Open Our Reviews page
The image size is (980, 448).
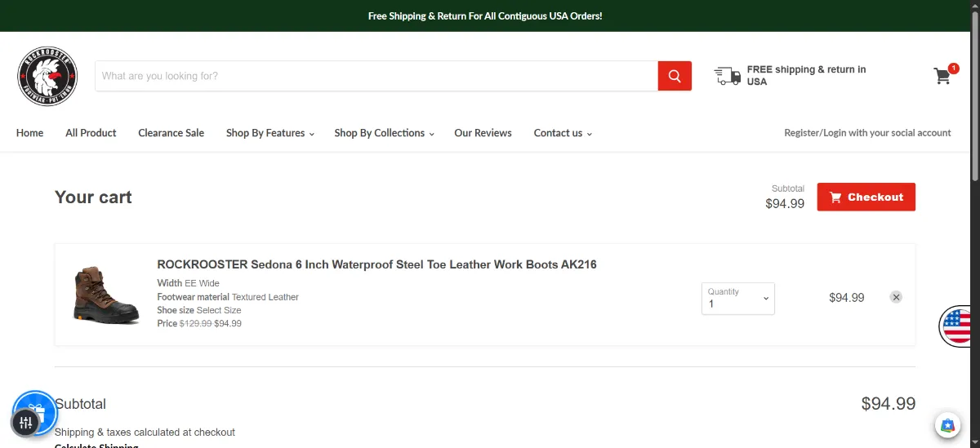(x=483, y=133)
